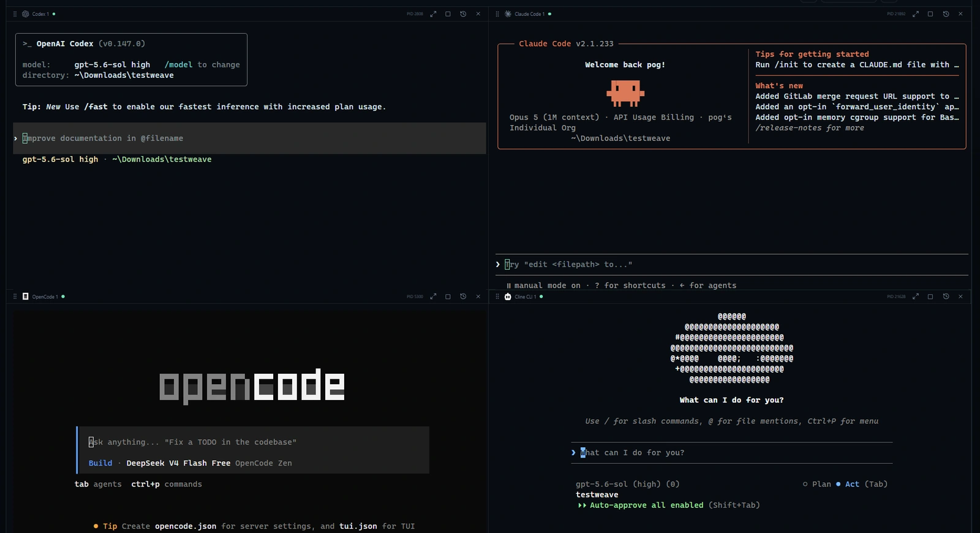Click the green status dot next to OpenCode 1
Screen dimensions: 980x533
click(63, 297)
